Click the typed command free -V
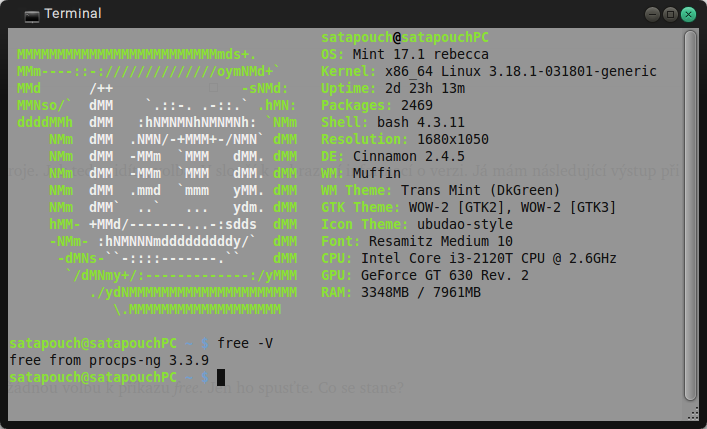Screen dimensions: 707x429 245,343
